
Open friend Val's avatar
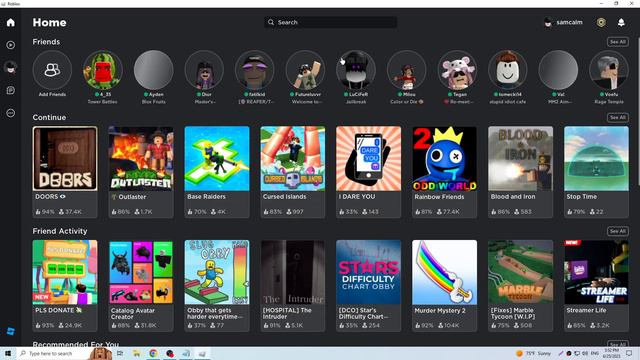coord(558,70)
